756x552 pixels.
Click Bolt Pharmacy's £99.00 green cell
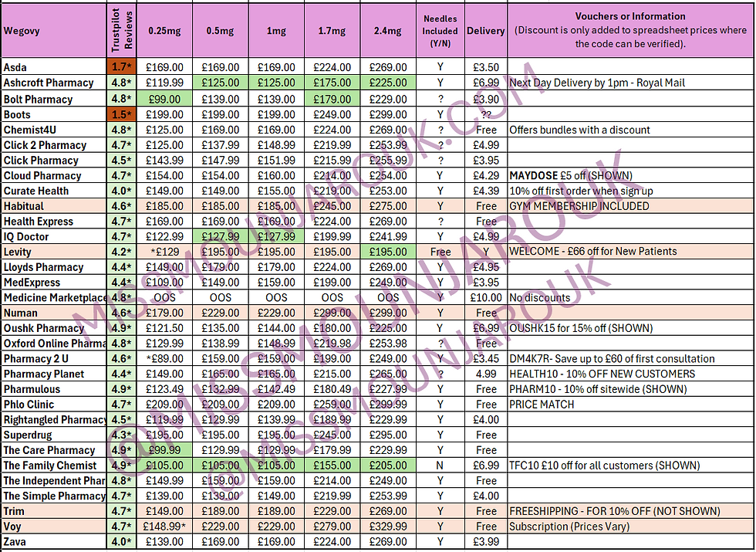pyautogui.click(x=164, y=99)
